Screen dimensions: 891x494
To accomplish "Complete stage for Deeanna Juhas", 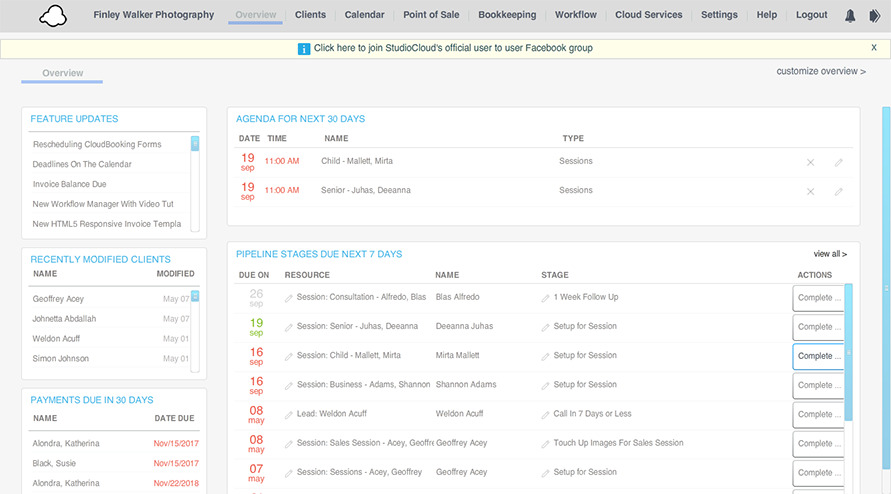I will pyautogui.click(x=818, y=327).
